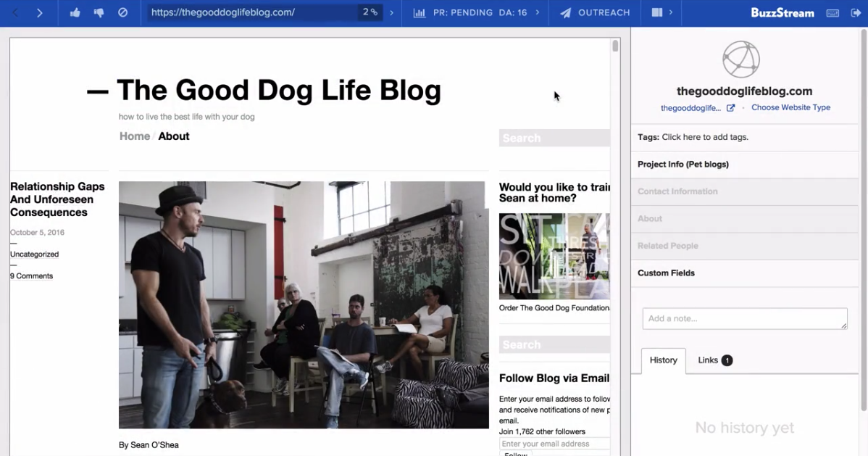Click the external link icon in sidebar
The image size is (868, 456).
coord(731,108)
